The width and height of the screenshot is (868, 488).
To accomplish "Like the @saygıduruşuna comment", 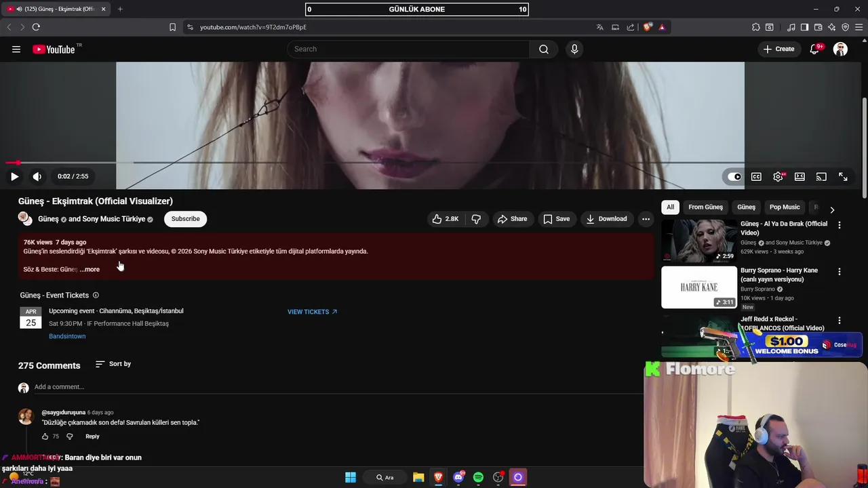I will [45, 436].
